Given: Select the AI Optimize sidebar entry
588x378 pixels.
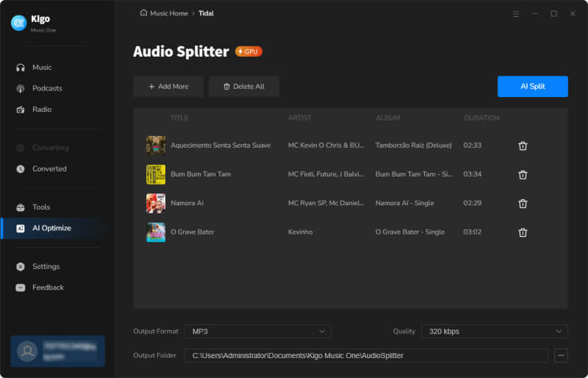Looking at the screenshot, I should click(54, 228).
